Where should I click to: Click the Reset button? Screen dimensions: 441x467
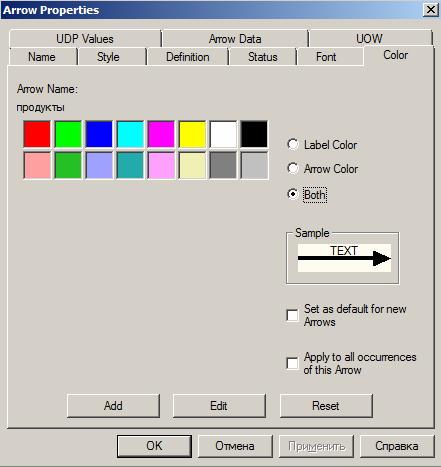[326, 406]
